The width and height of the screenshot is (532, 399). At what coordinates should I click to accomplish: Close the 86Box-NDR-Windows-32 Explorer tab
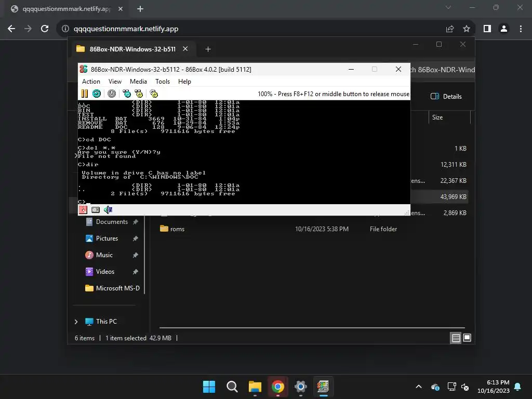tap(185, 49)
